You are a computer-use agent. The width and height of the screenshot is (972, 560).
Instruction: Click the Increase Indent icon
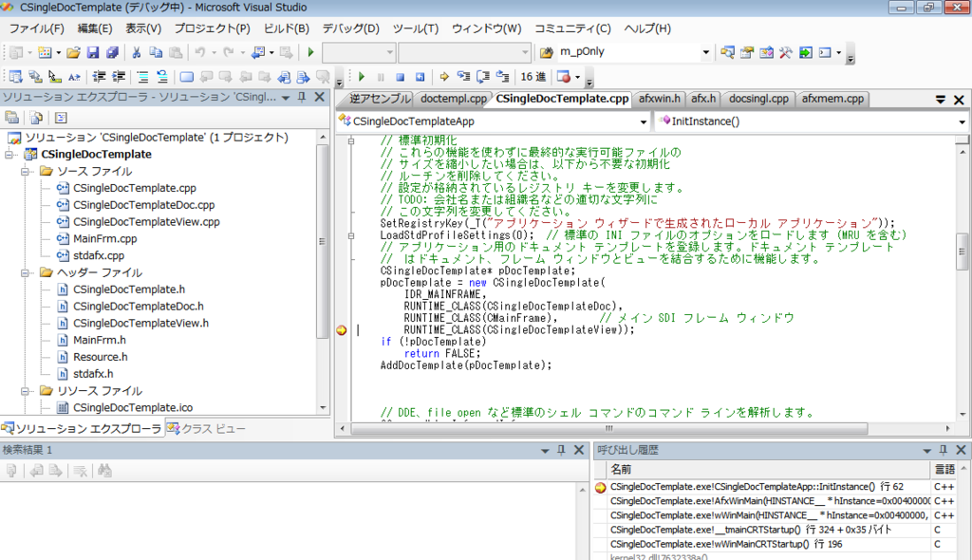[119, 77]
